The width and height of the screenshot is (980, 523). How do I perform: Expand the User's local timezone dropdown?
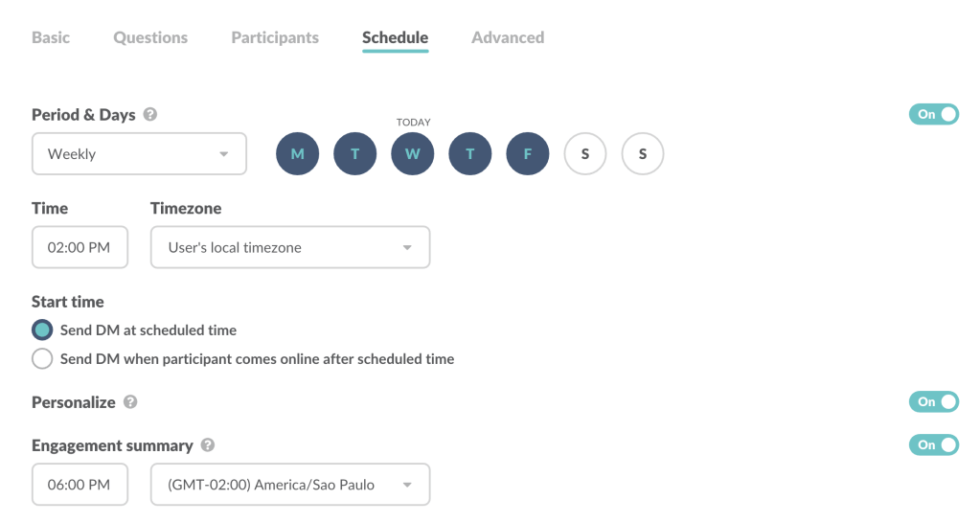point(290,247)
